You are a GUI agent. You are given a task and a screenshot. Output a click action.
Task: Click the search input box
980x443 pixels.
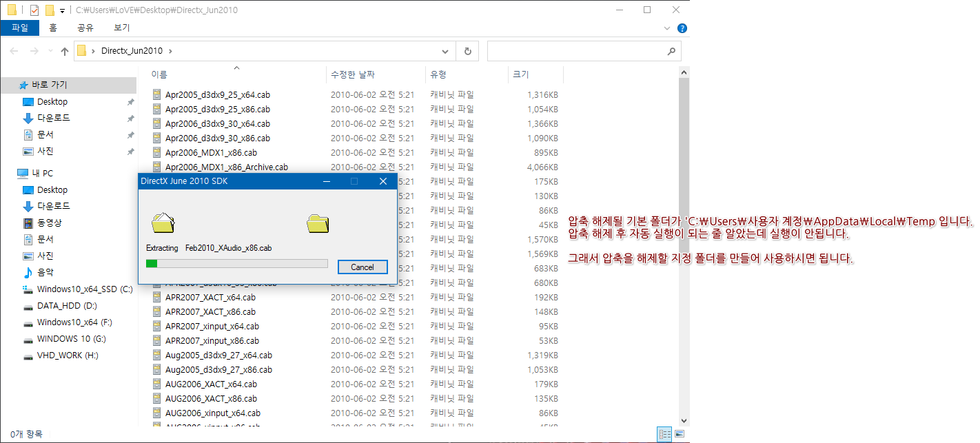[576, 51]
